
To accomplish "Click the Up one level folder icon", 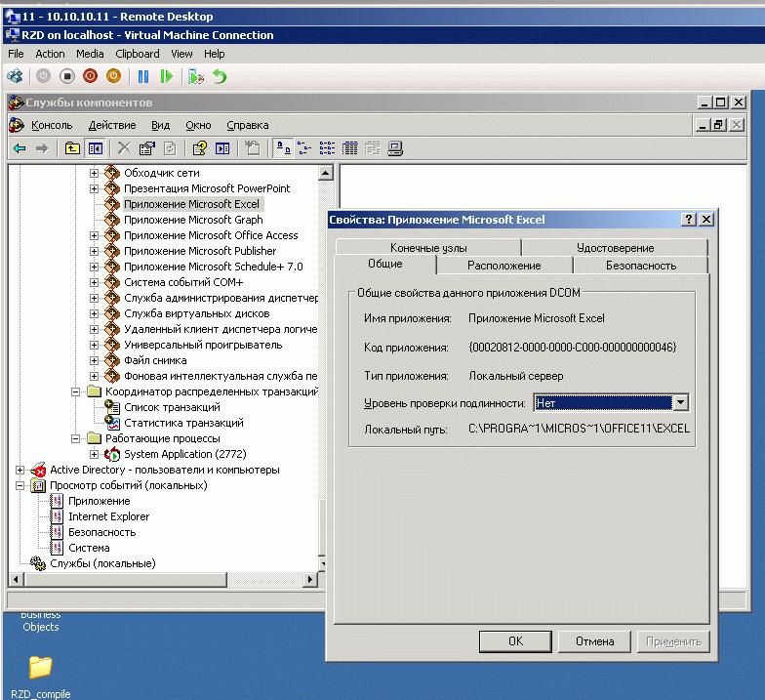I will pos(72,148).
